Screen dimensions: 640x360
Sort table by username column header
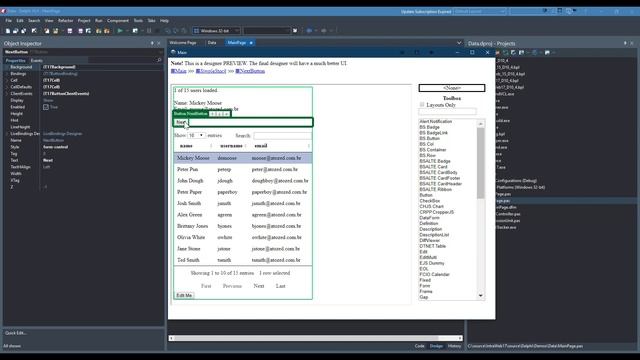coord(231,146)
